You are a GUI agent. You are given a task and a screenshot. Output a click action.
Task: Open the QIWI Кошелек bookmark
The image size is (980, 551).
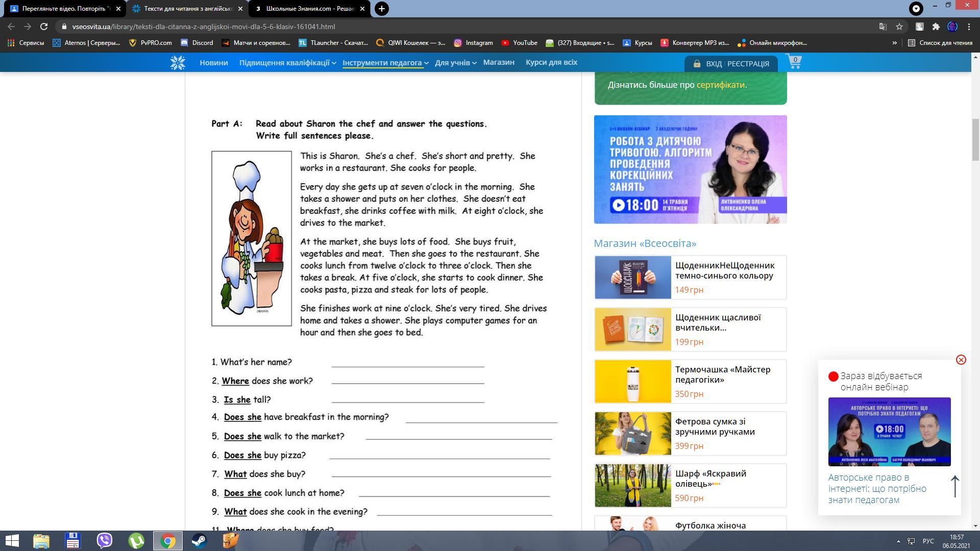pos(410,43)
